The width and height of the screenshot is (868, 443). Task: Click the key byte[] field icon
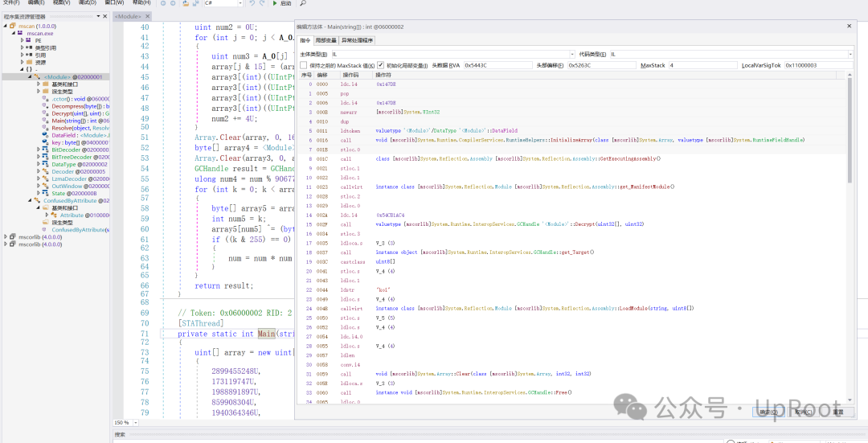tap(46, 142)
